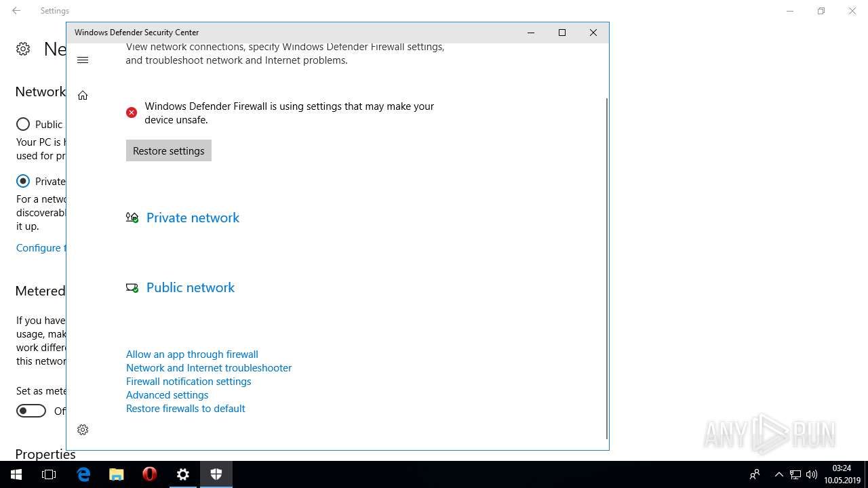Open the Windows Start menu
Screen dimensions: 868x488
click(16, 474)
